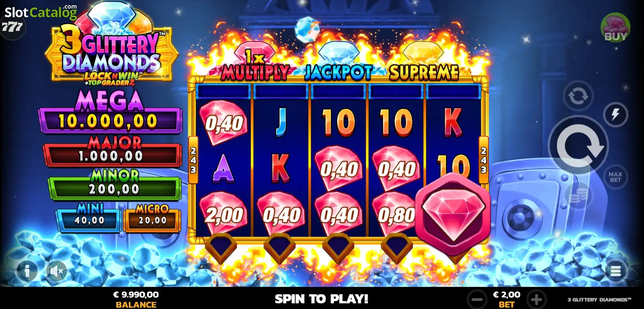Viewport: 644px width, 309px height.
Task: Click the BUY feature button
Action: 615,28
